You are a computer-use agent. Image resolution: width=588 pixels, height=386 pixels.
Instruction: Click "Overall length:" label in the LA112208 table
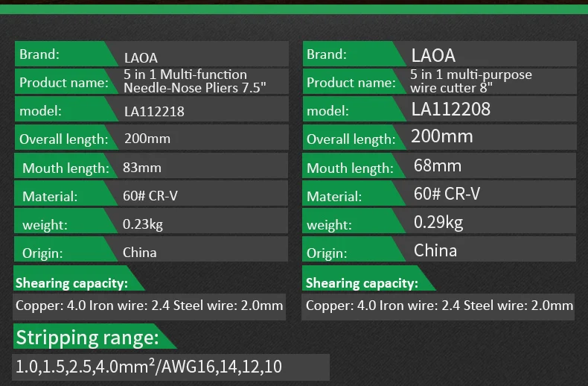(351, 139)
